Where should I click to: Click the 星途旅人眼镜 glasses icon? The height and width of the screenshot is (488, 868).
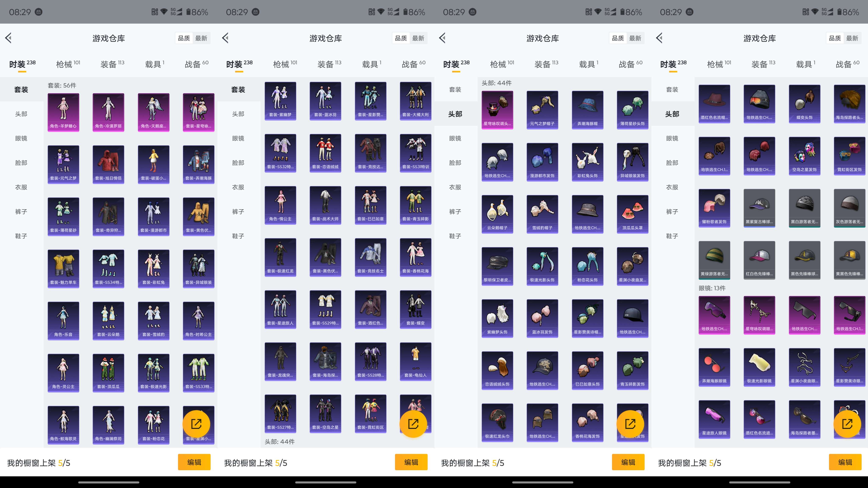point(714,419)
